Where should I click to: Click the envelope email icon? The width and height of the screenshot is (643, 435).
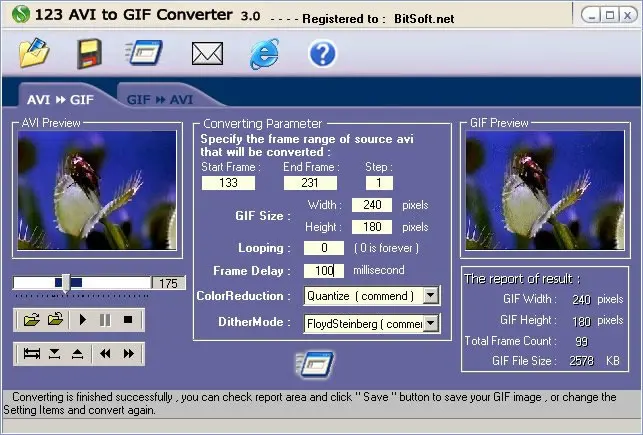point(206,53)
